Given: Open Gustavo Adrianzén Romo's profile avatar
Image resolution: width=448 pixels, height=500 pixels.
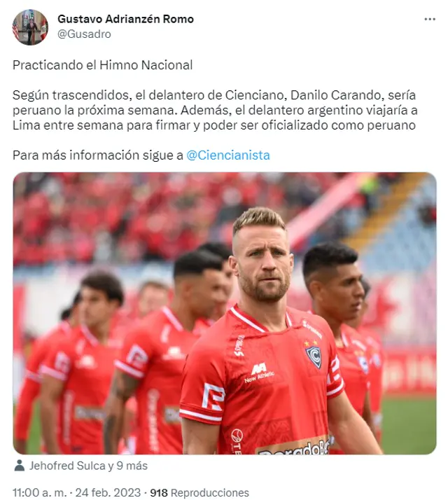Looking at the screenshot, I should (x=30, y=27).
